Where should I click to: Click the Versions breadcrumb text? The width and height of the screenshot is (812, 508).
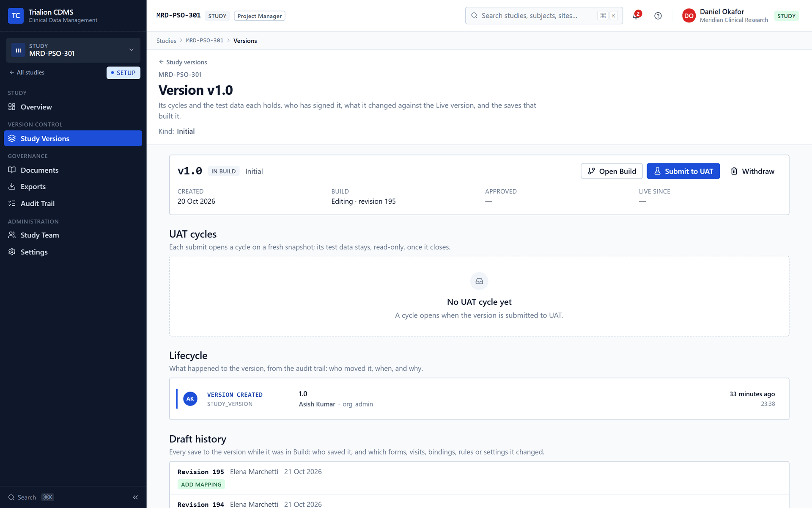(x=245, y=41)
